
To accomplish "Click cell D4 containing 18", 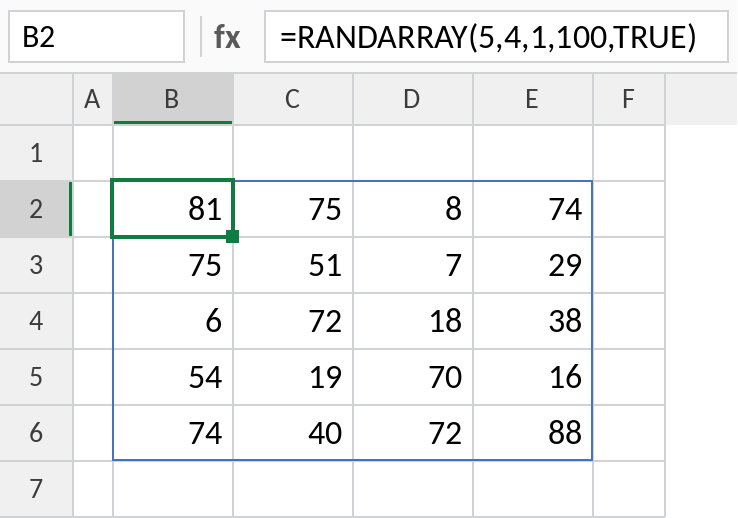I will coord(413,321).
